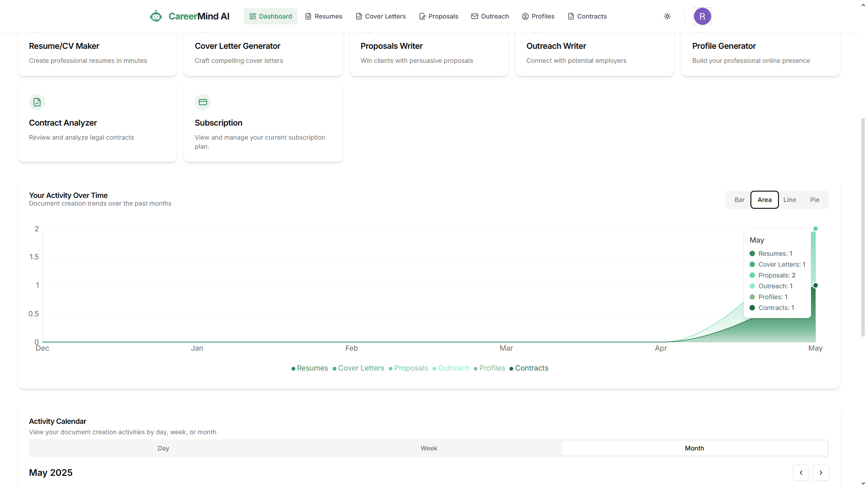Viewport: 868px width, 488px height.
Task: Select the Week calendar tab
Action: click(x=429, y=448)
